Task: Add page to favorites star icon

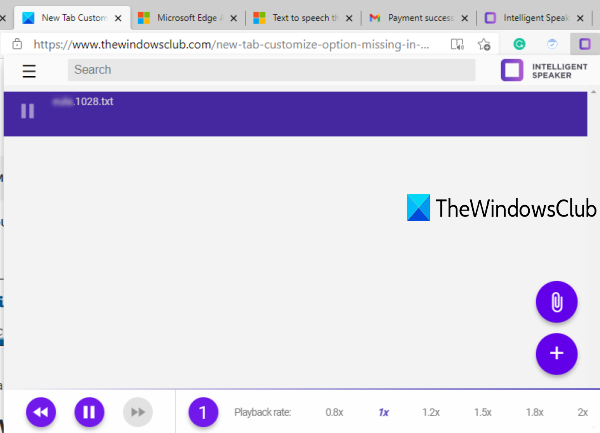Action: pos(484,44)
